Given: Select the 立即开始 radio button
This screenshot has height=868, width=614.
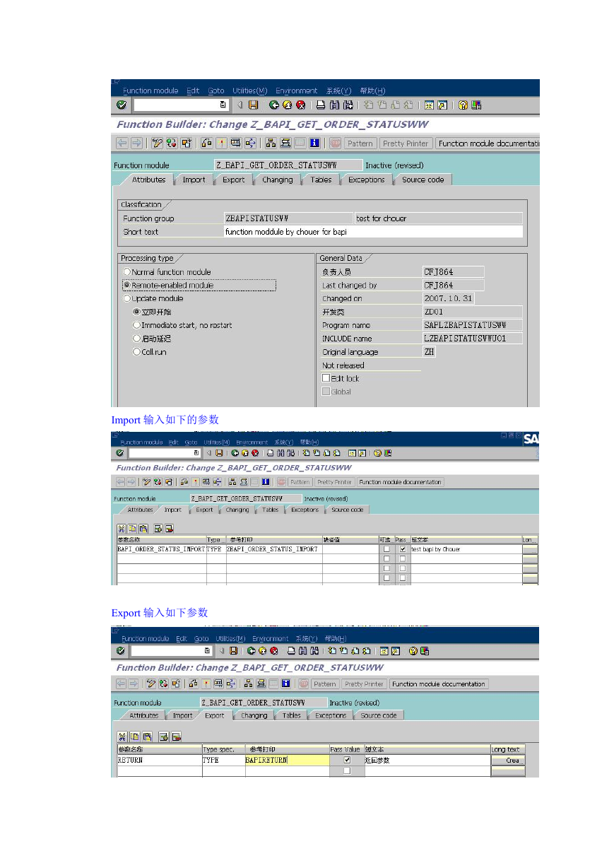Looking at the screenshot, I should 136,312.
